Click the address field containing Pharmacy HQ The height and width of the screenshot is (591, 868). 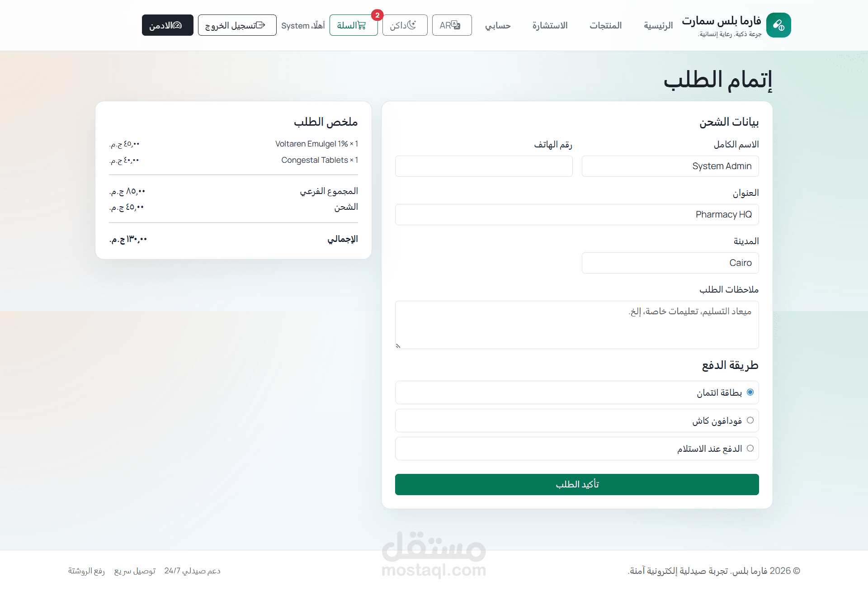577,214
